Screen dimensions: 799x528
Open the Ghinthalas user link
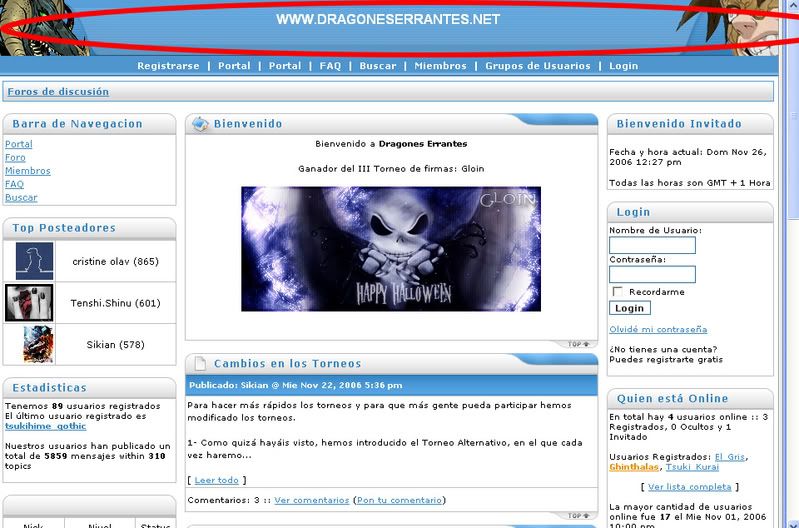(x=634, y=467)
